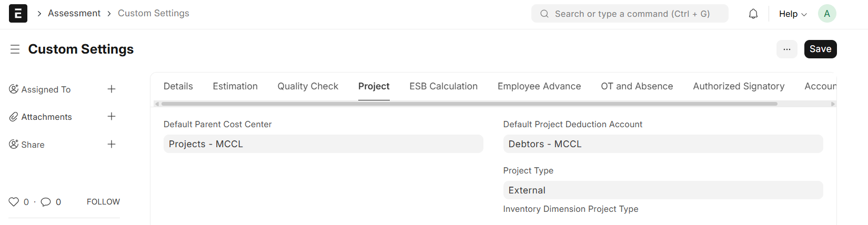Select the Employee Advance tab
This screenshot has width=868, height=225.
[539, 86]
